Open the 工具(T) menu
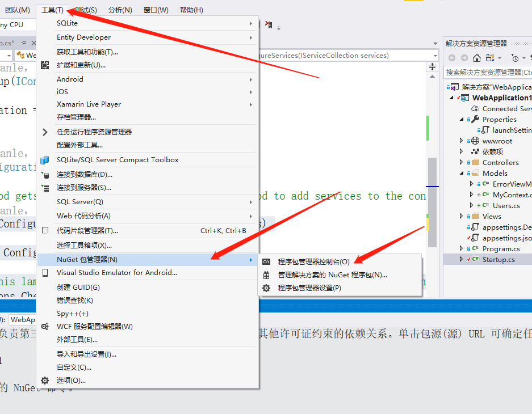Image resolution: width=532 pixels, height=414 pixels. pos(52,10)
